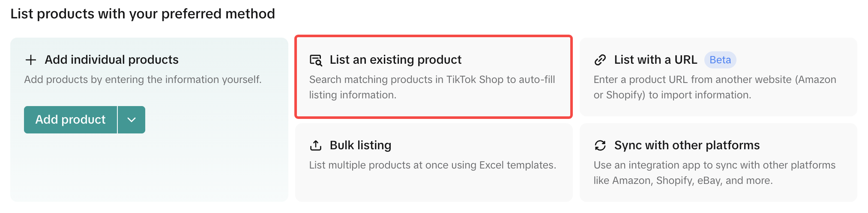868x213 pixels.
Task: Click the search-list icon for existing product
Action: click(316, 60)
